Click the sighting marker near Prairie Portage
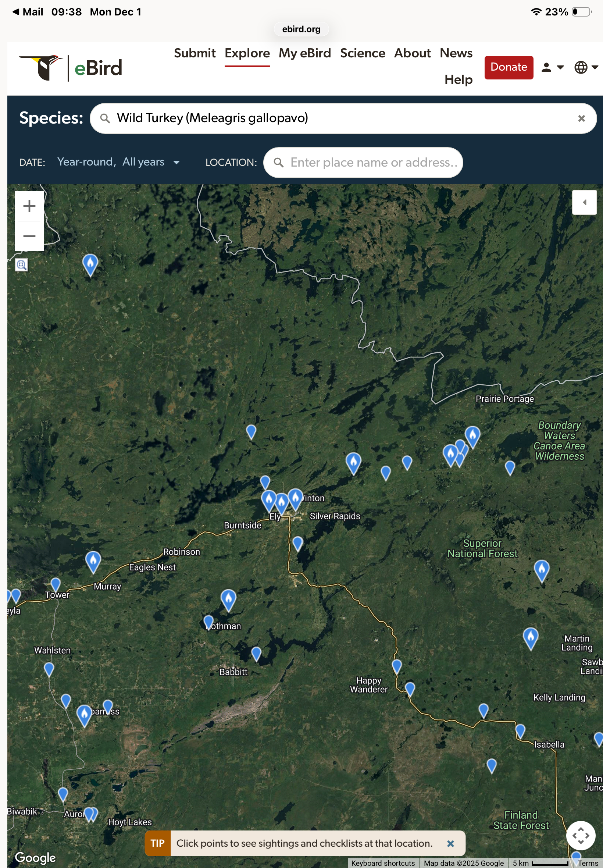The width and height of the screenshot is (603, 868). click(x=472, y=435)
